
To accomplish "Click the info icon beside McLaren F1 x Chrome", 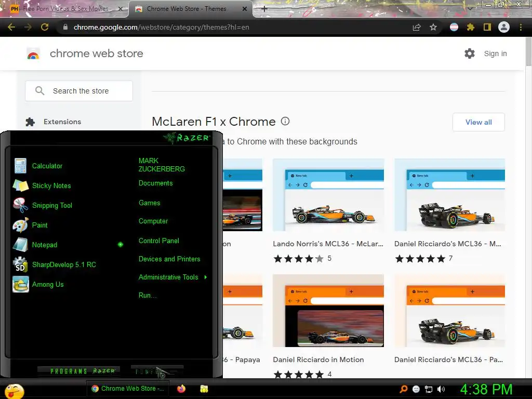I will [x=285, y=121].
